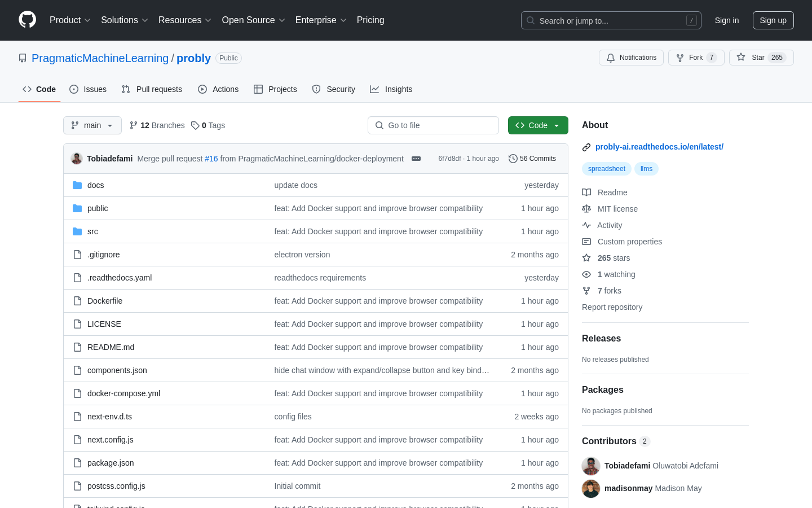Expand the Resources menu
812x508 pixels.
click(185, 20)
